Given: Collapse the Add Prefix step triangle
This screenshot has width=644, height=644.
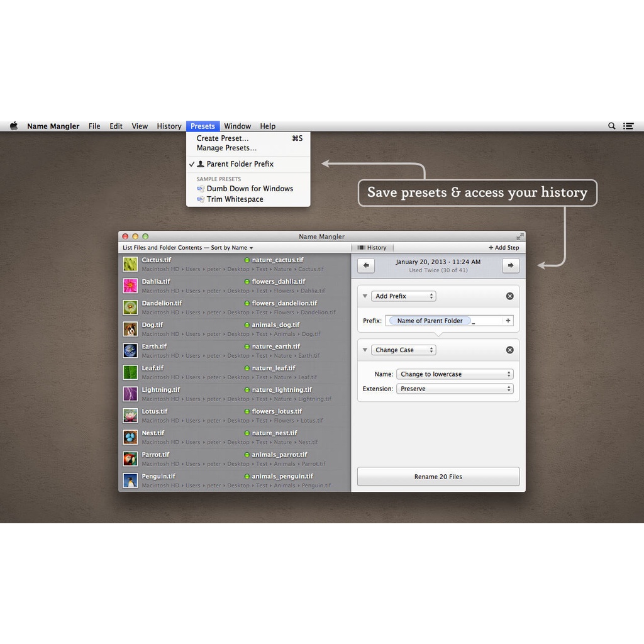Looking at the screenshot, I should click(365, 296).
